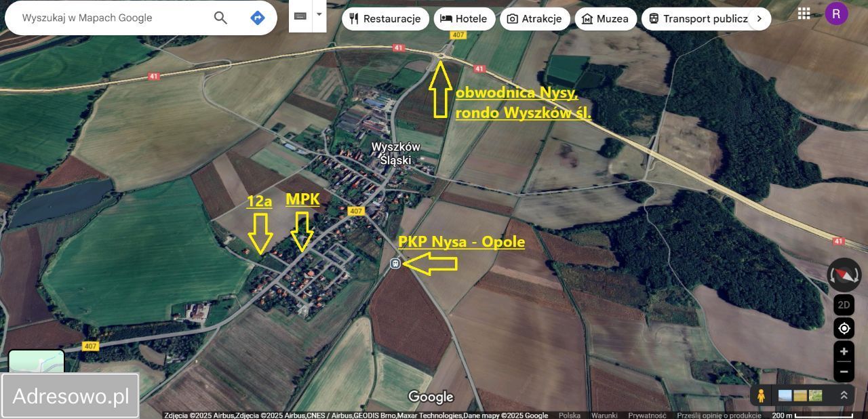Open the Muzea category
Viewport: 868px width, 419px height.
point(605,18)
